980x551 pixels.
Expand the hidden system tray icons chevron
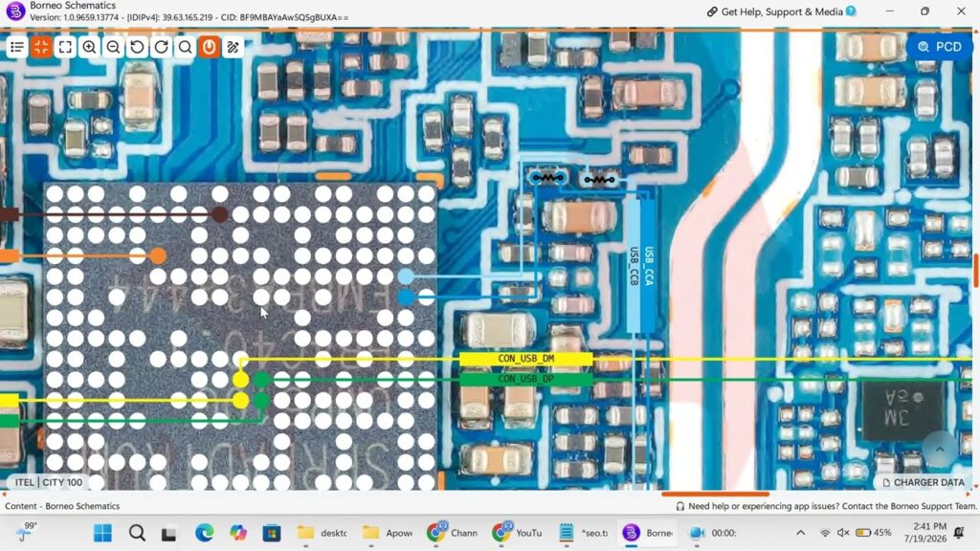point(801,533)
